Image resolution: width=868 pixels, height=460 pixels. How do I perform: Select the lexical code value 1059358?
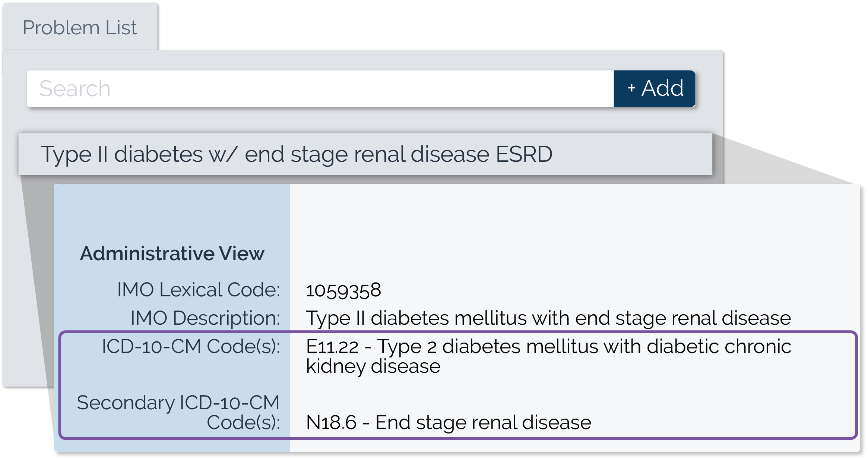point(343,290)
